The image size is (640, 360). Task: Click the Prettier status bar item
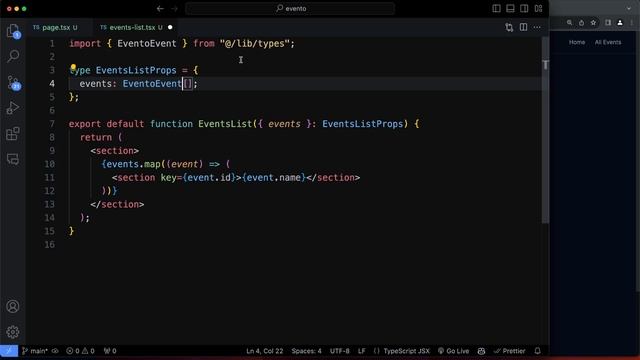pos(509,351)
